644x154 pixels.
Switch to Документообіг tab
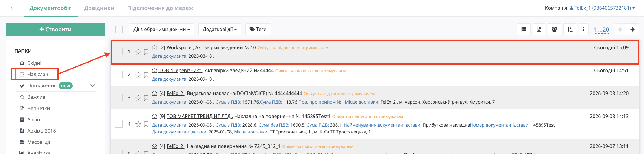click(50, 8)
